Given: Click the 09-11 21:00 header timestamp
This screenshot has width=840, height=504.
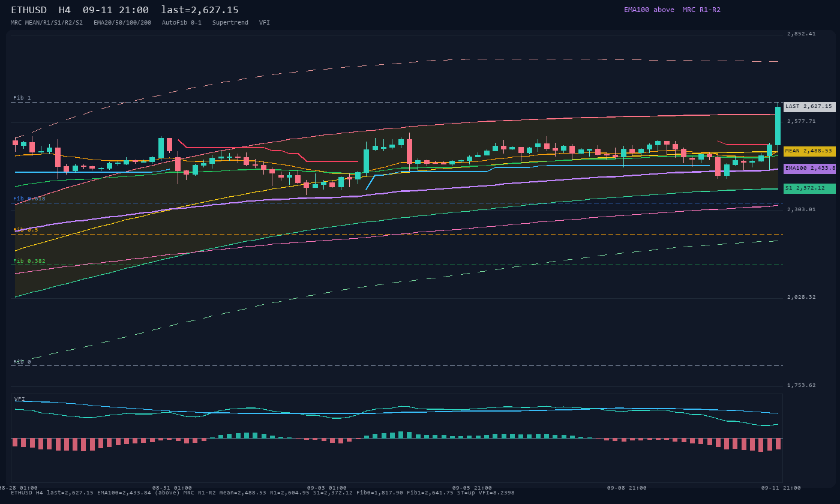Looking at the screenshot, I should (116, 10).
